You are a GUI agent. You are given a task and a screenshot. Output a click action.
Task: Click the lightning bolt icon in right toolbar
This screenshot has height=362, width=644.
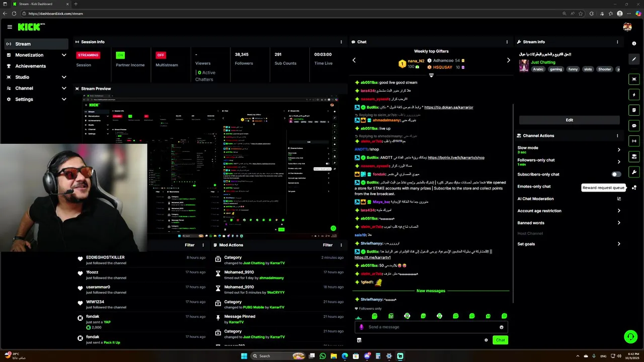coord(634,95)
